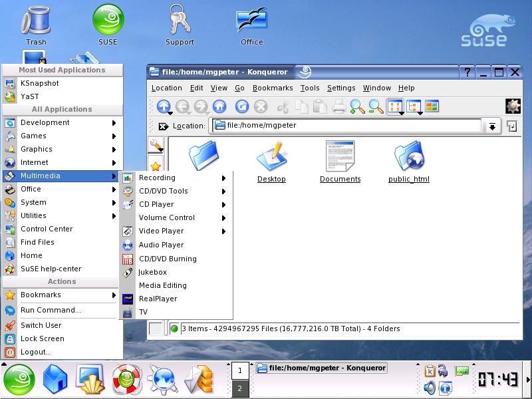Click the Stop loading toolbar icon
This screenshot has width=532, height=399.
click(x=261, y=106)
